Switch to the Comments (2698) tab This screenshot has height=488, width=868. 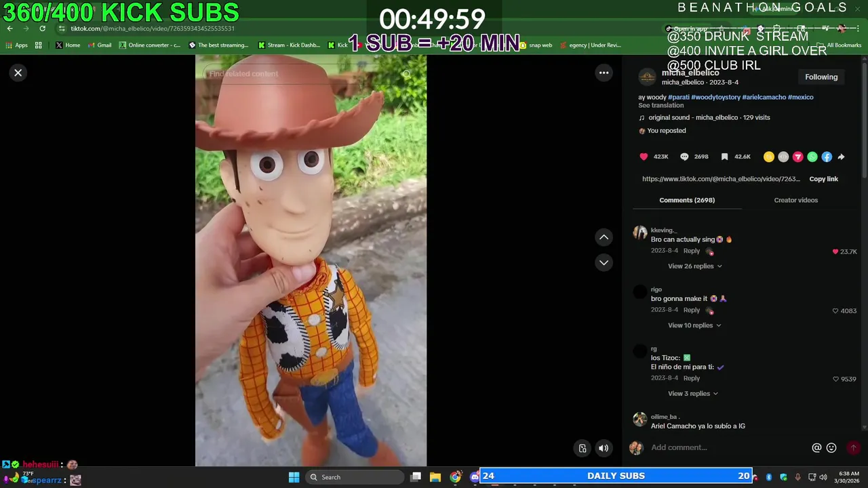(x=687, y=200)
